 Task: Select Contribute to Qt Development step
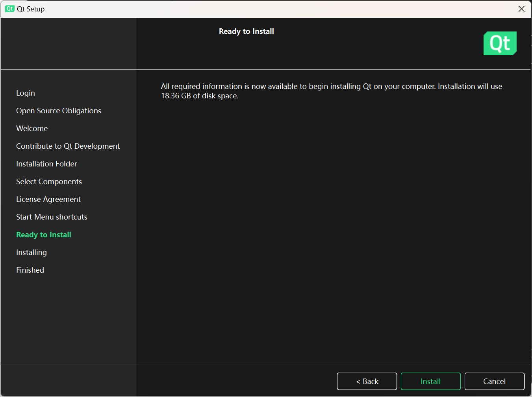(x=68, y=146)
